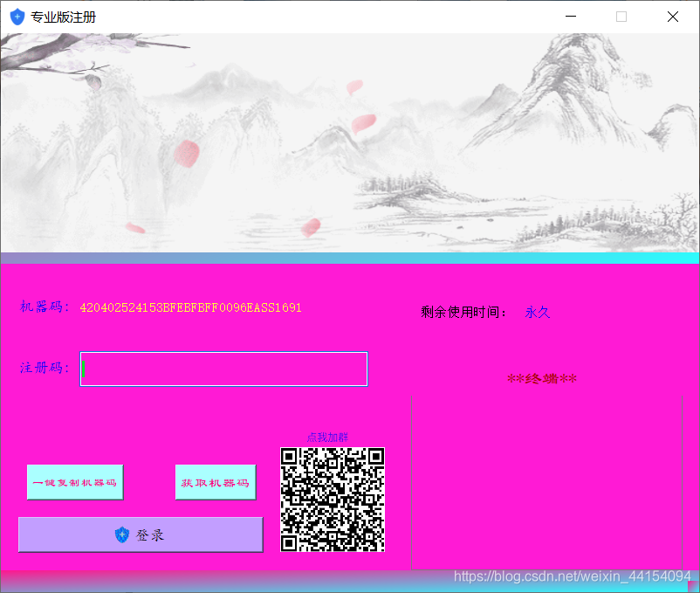Minimize the 专业版注册 window

571,17
